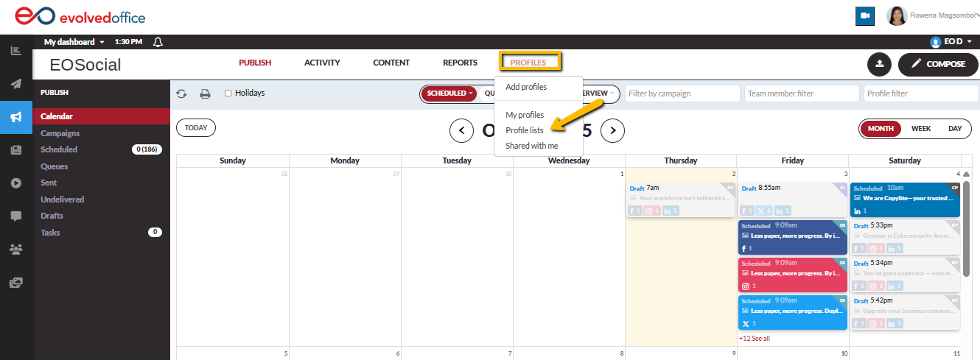Viewport: 980px width, 360px height.
Task: Click the scrollbar up arrow
Action: pos(967,174)
